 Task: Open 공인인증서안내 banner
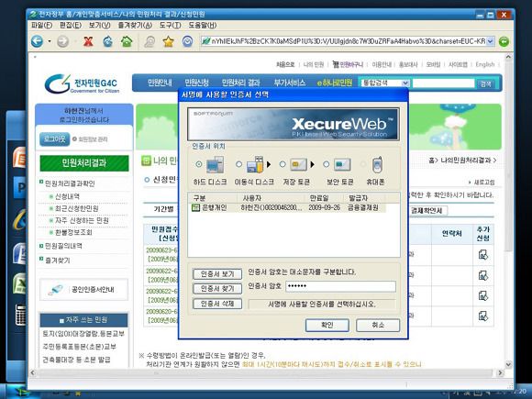pos(83,290)
